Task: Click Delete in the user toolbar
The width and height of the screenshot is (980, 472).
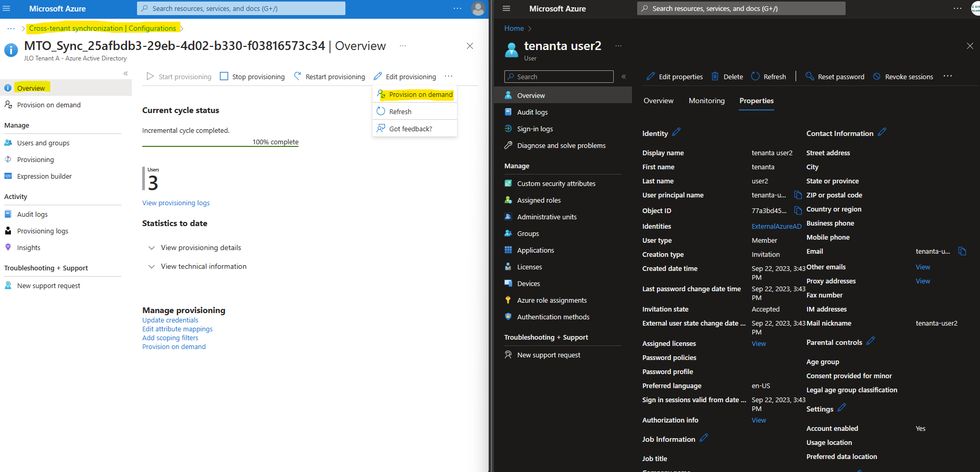Action: 727,77
